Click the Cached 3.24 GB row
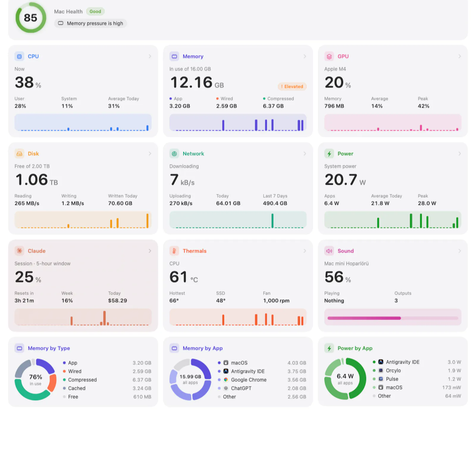This screenshot has width=476, height=454. pos(107,388)
